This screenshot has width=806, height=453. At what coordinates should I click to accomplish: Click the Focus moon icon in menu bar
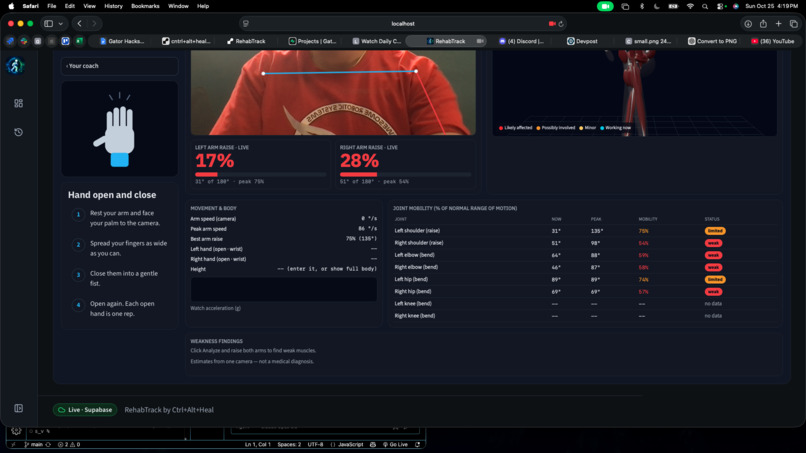tap(657, 6)
